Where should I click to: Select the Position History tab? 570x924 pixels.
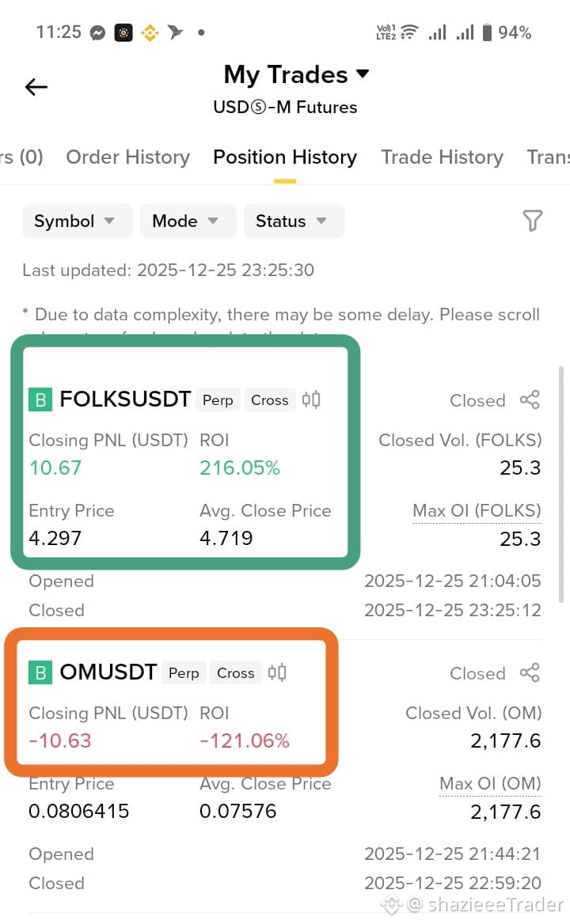(x=285, y=157)
